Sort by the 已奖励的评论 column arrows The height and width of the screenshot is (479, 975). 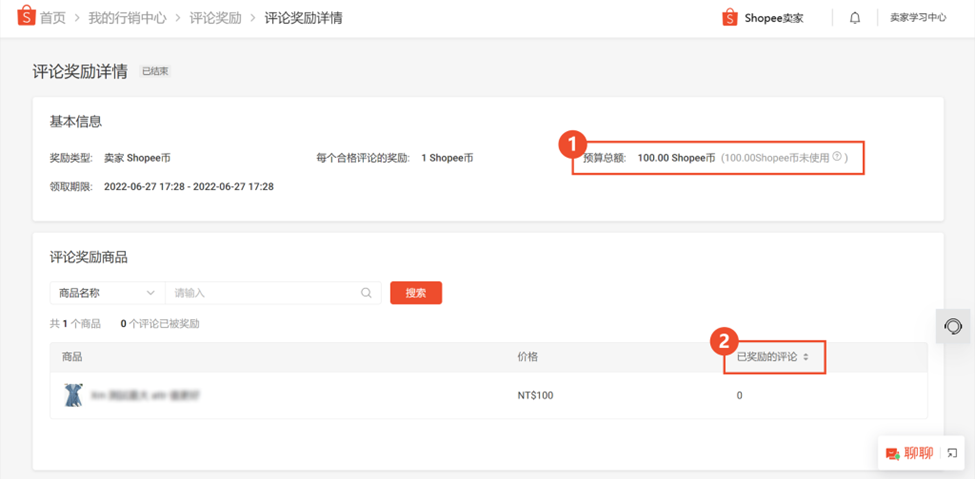(x=805, y=357)
